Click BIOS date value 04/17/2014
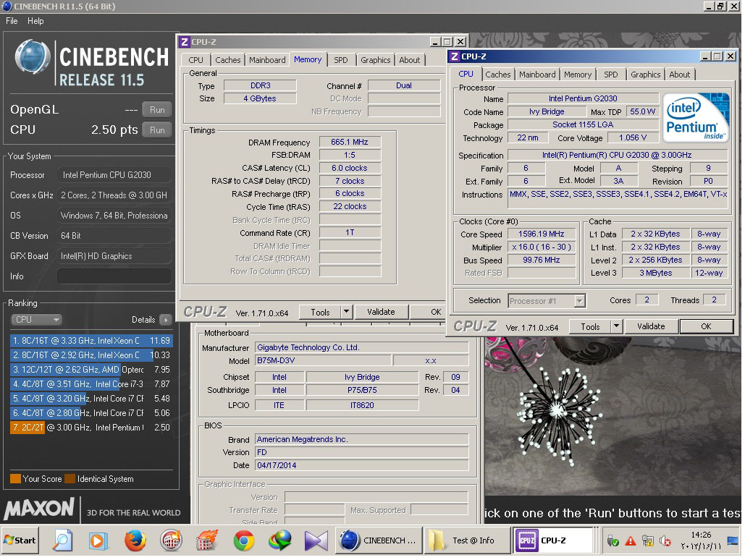The width and height of the screenshot is (745, 560). click(361, 465)
